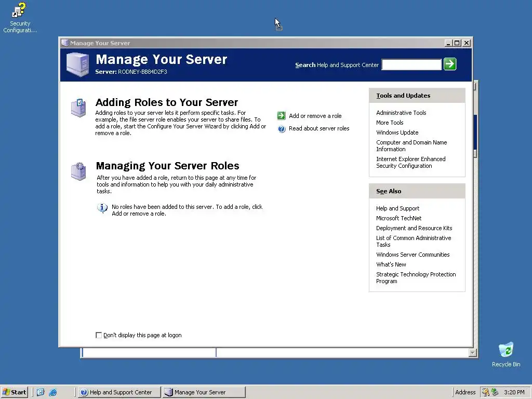Click the green search arrow button

(x=450, y=64)
